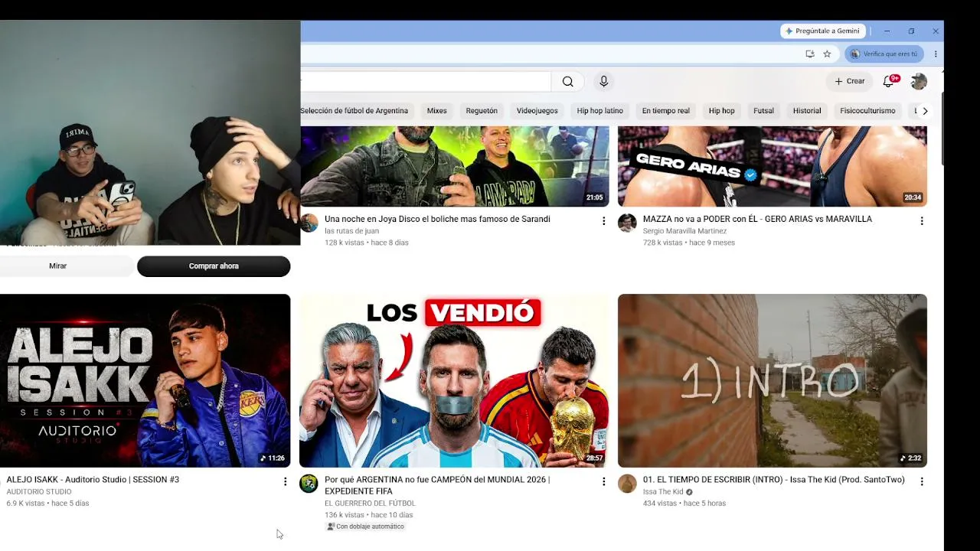The width and height of the screenshot is (980, 551).
Task: Select the Hip hop chip
Action: click(x=721, y=111)
